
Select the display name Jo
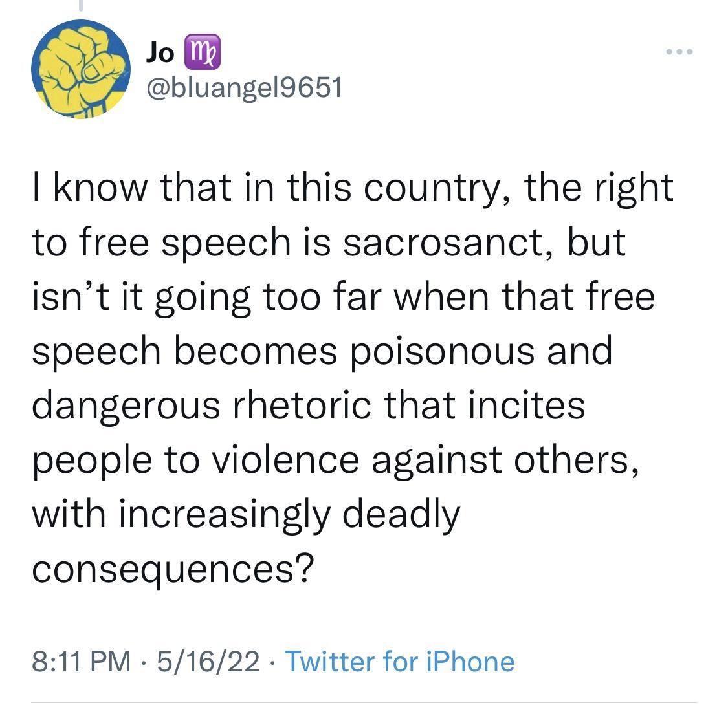click(x=160, y=52)
